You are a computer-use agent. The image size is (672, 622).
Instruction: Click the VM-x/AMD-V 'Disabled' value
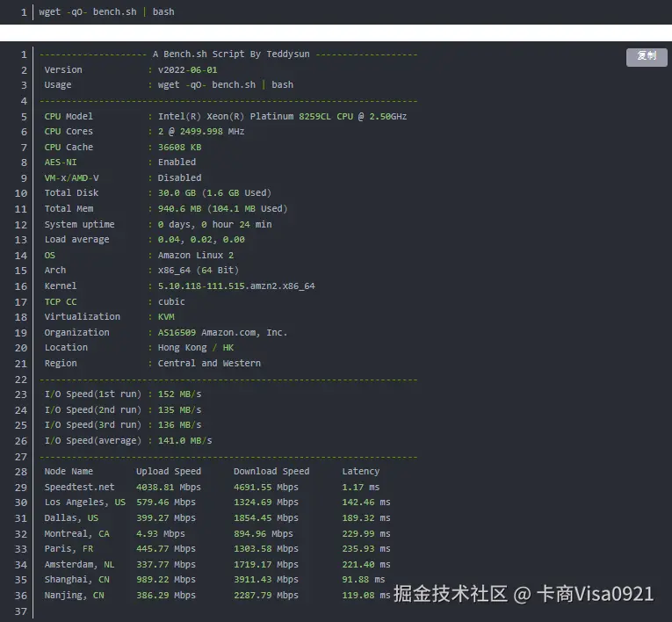click(179, 177)
